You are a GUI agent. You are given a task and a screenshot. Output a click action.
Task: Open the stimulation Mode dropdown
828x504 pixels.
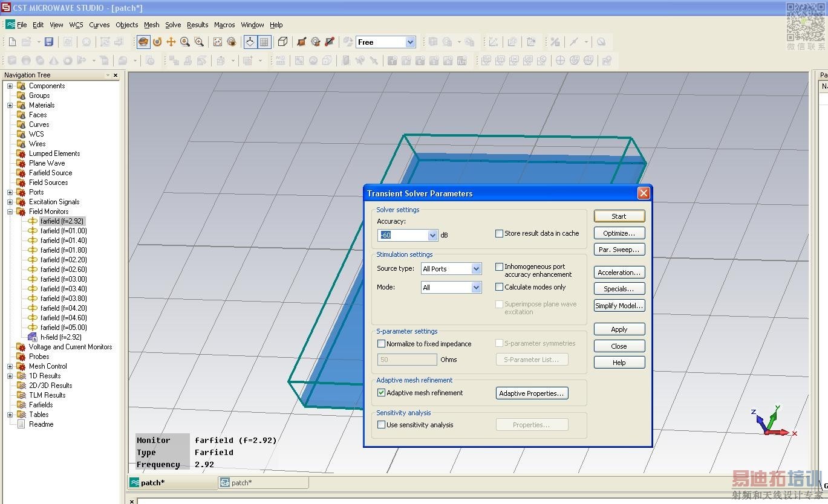coord(476,288)
